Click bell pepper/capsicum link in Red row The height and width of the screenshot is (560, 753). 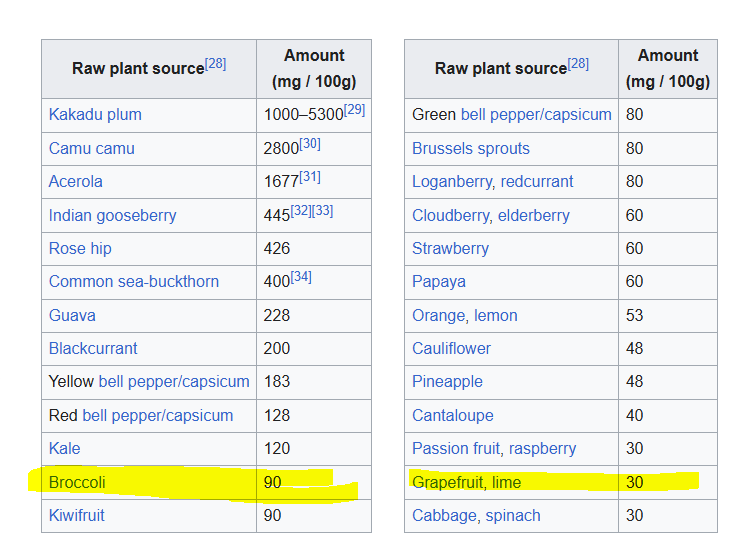coord(158,415)
